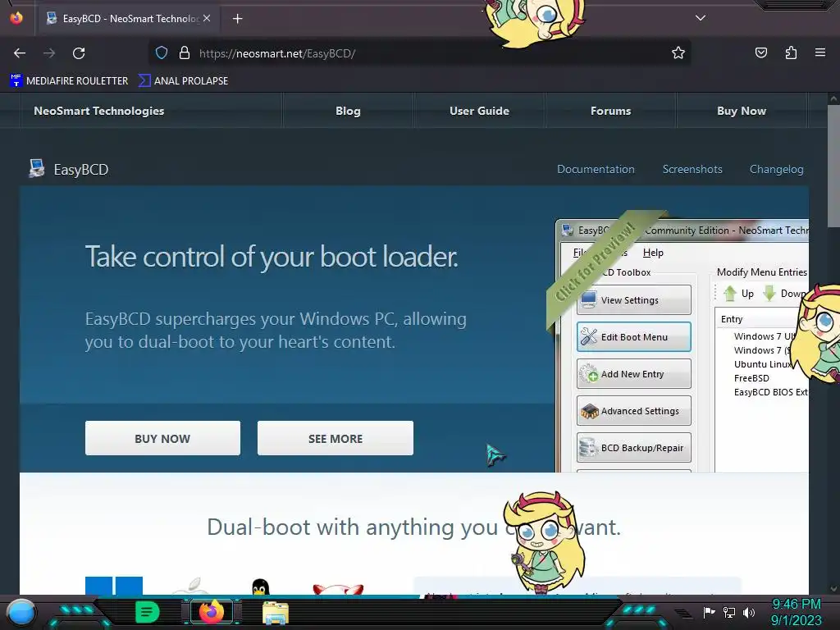
Task: Click the taskbar clock showing 9:46 PM
Action: [796, 612]
